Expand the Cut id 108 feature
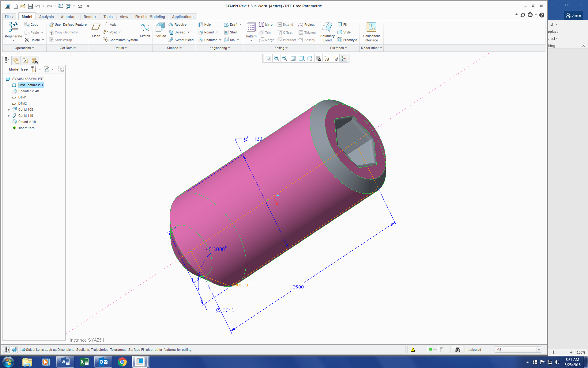The image size is (588, 368). tap(9, 109)
